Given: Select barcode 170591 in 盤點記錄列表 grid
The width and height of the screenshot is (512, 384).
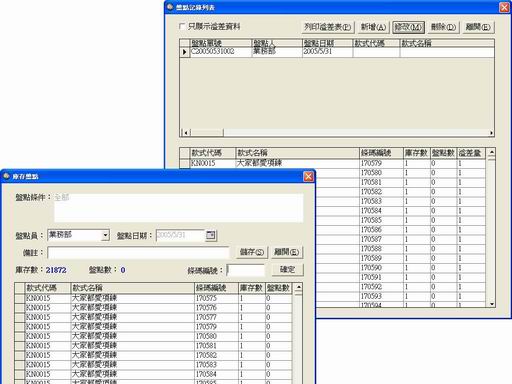Looking at the screenshot, I should click(x=381, y=277).
